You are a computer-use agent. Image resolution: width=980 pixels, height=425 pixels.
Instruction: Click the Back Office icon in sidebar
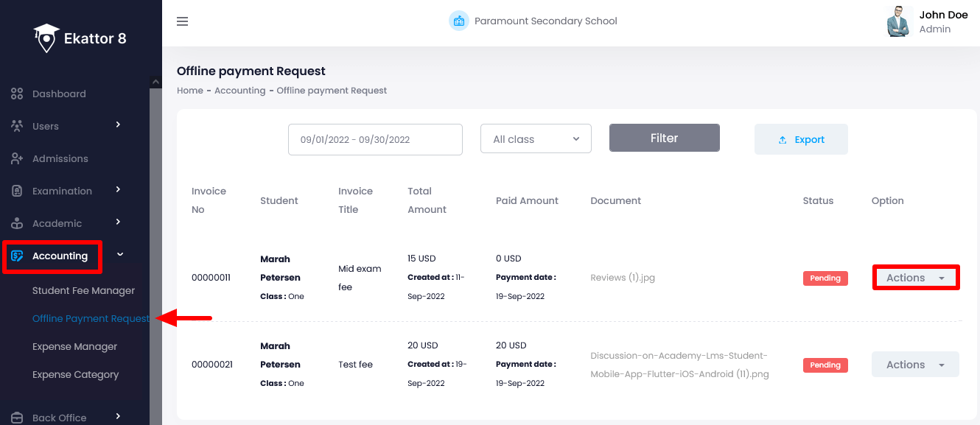pyautogui.click(x=17, y=416)
